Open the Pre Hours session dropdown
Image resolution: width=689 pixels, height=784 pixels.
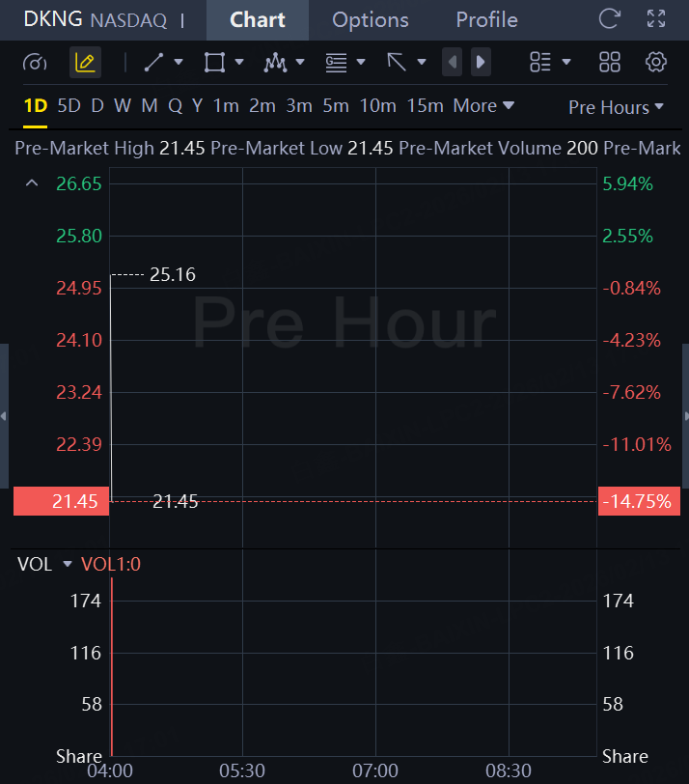[x=616, y=107]
